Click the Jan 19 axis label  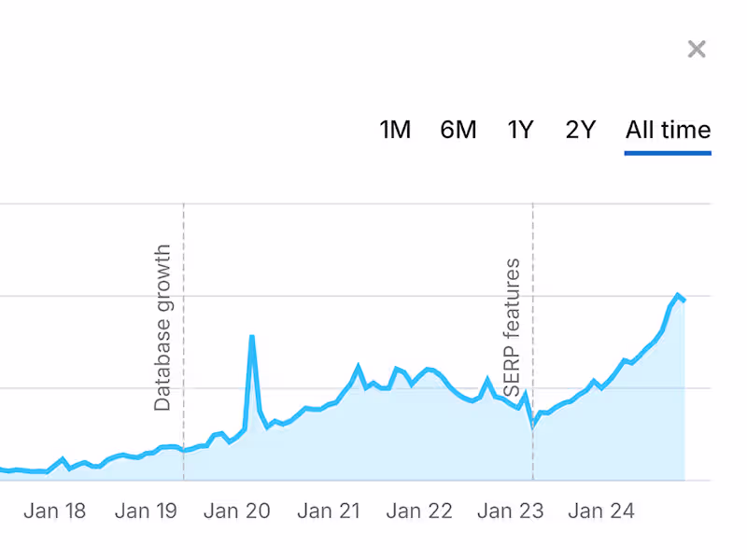pos(146,511)
